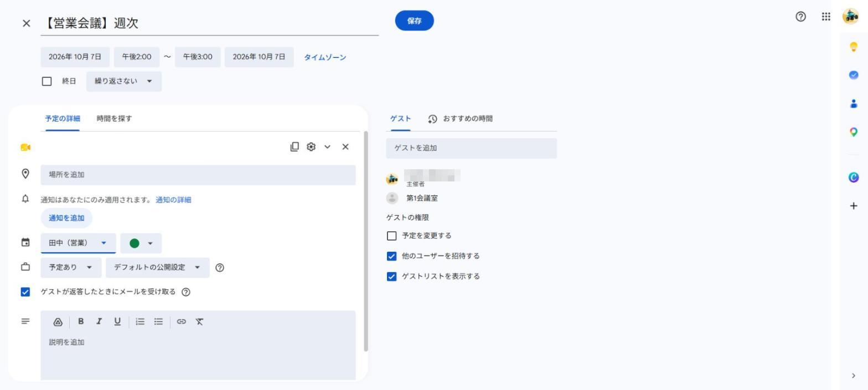
Task: Open Google Maps in side panel
Action: click(854, 132)
